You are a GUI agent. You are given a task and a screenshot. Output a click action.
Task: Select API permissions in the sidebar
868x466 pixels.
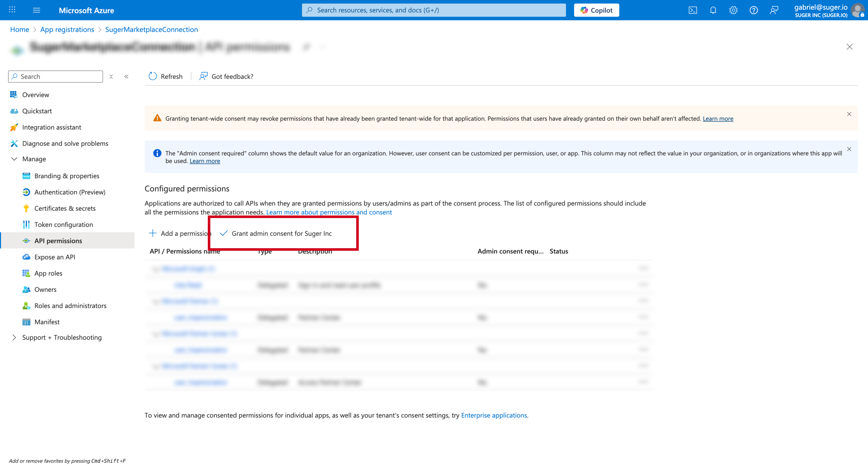point(67,241)
